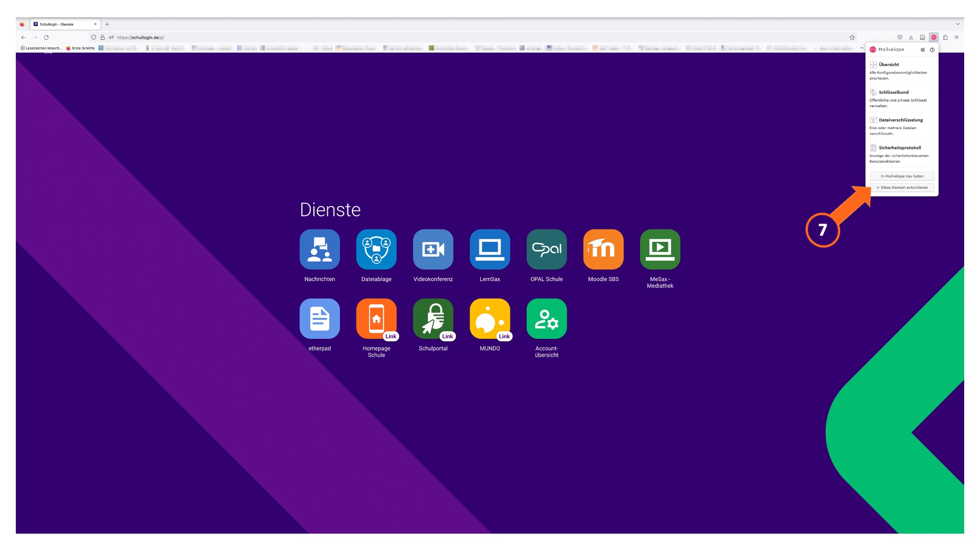Open Moodle SBS
This screenshot has width=980, height=551.
tap(603, 249)
